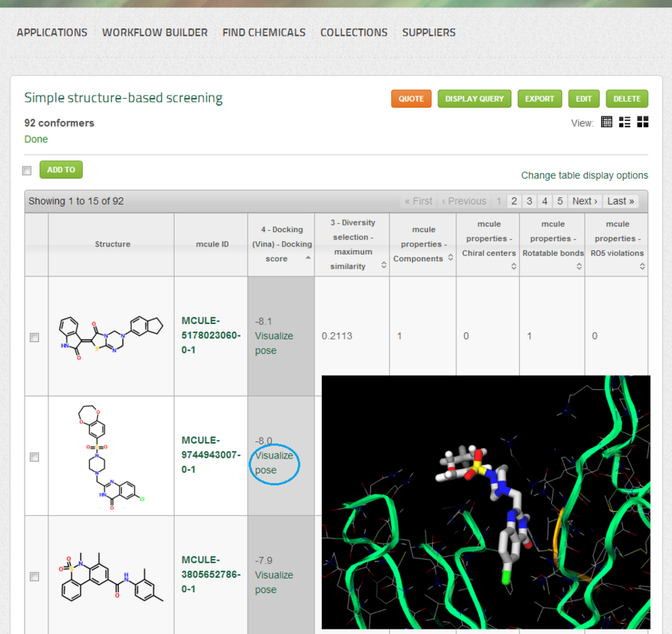
Task: Open the Add To menu button
Action: click(x=61, y=170)
